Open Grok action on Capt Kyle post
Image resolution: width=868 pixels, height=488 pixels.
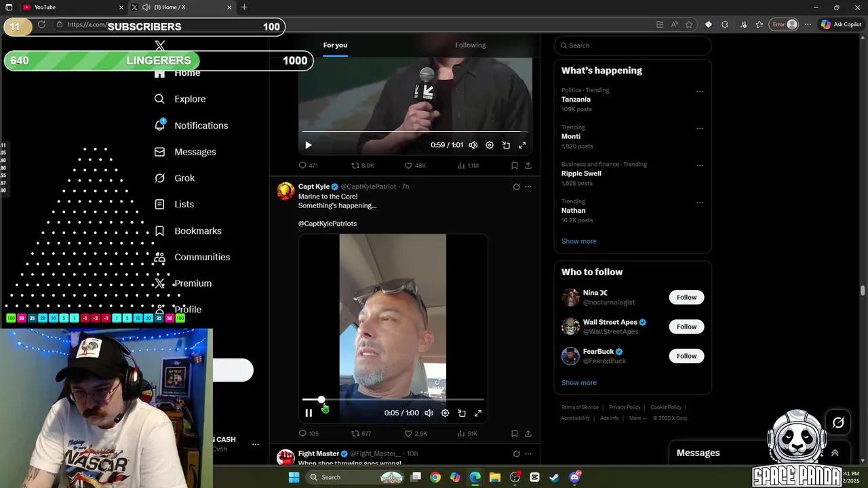click(516, 187)
